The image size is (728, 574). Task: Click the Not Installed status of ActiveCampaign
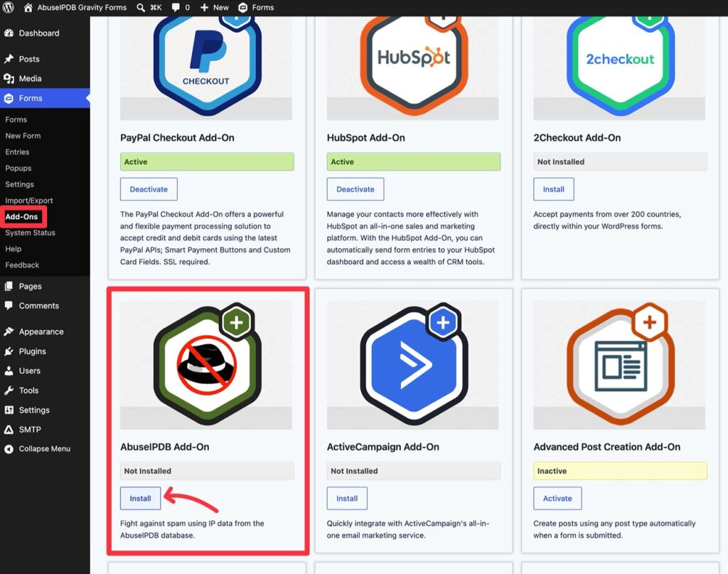click(x=414, y=471)
